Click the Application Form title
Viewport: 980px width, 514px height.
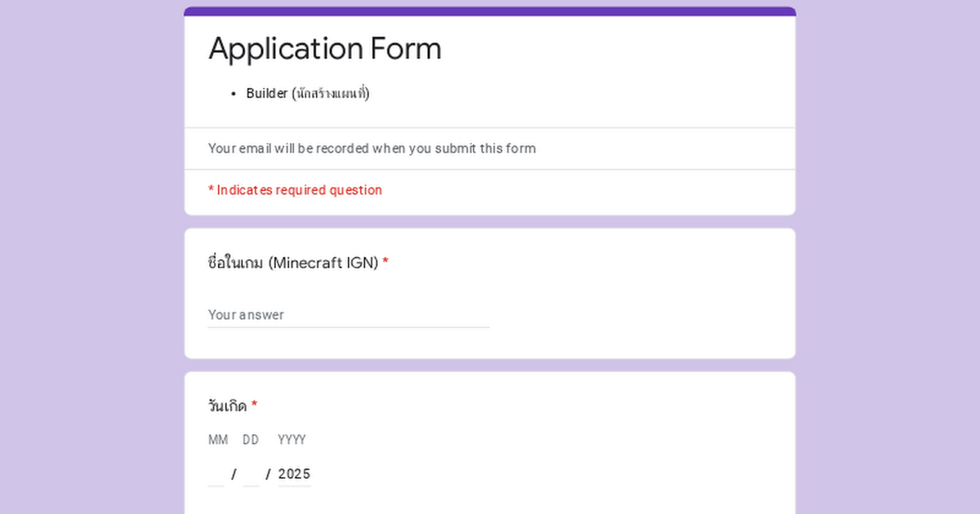click(325, 49)
